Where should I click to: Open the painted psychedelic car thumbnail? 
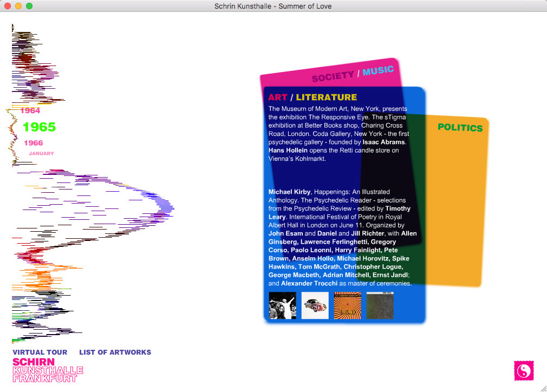[x=315, y=305]
